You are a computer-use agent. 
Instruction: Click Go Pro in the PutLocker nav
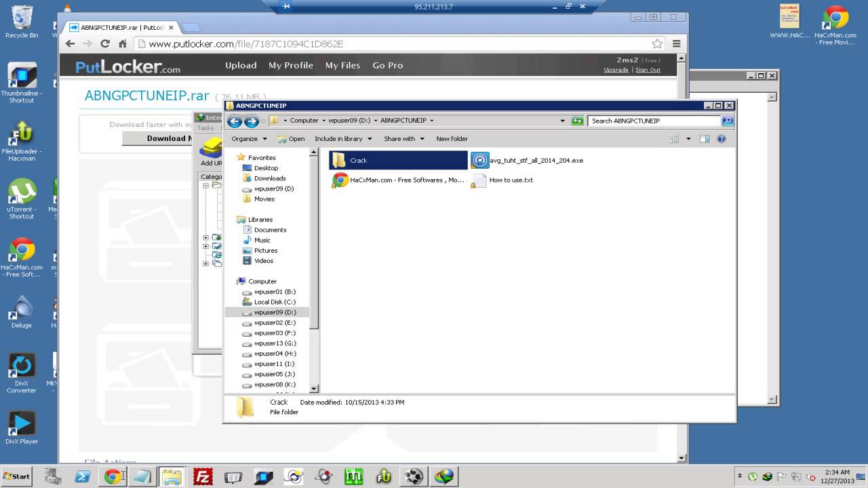(x=388, y=65)
